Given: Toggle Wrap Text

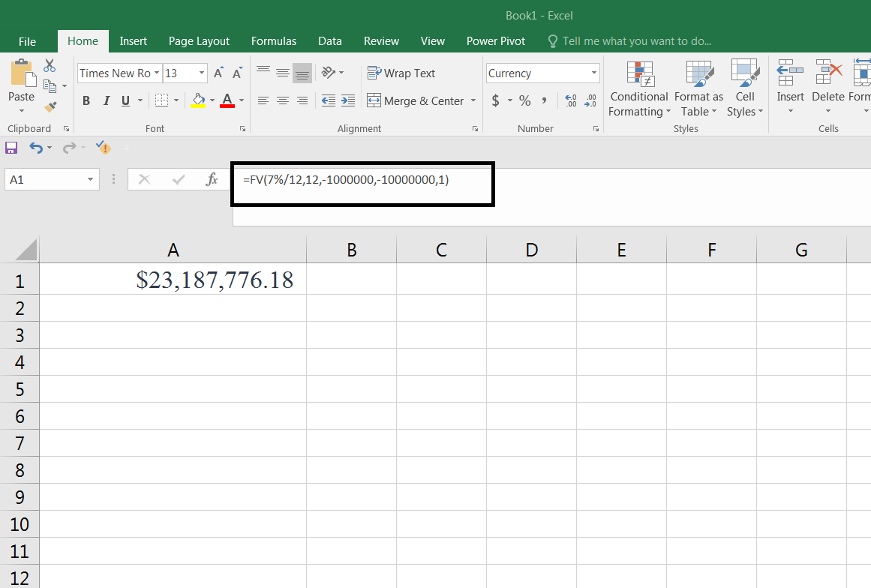Looking at the screenshot, I should [x=401, y=73].
